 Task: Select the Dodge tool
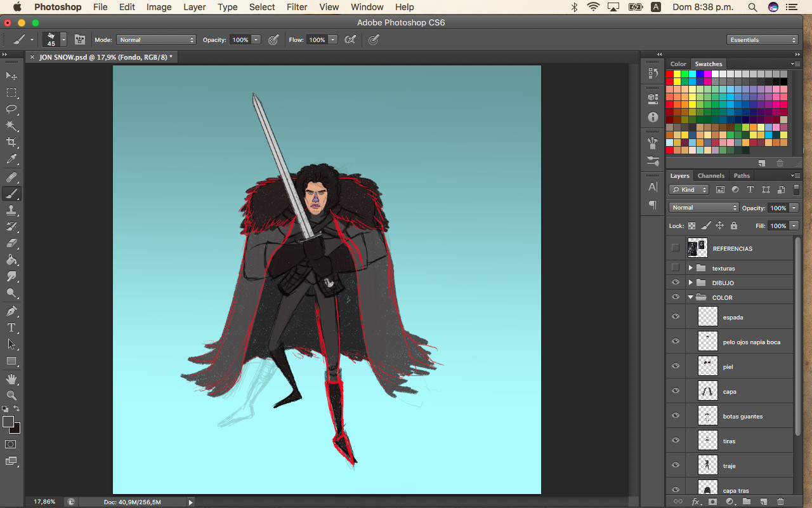[x=11, y=293]
